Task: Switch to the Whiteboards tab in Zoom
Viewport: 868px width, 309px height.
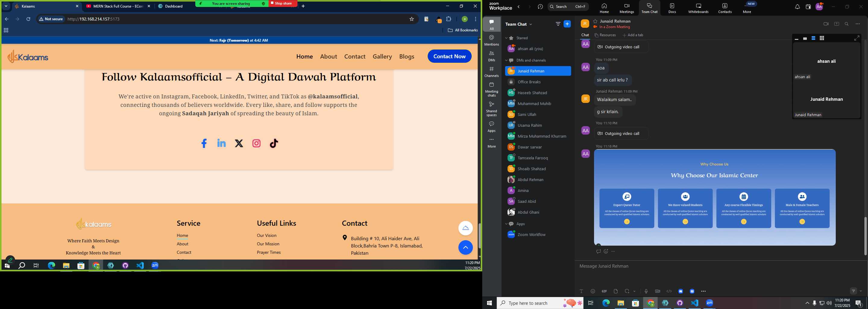Action: (x=698, y=8)
